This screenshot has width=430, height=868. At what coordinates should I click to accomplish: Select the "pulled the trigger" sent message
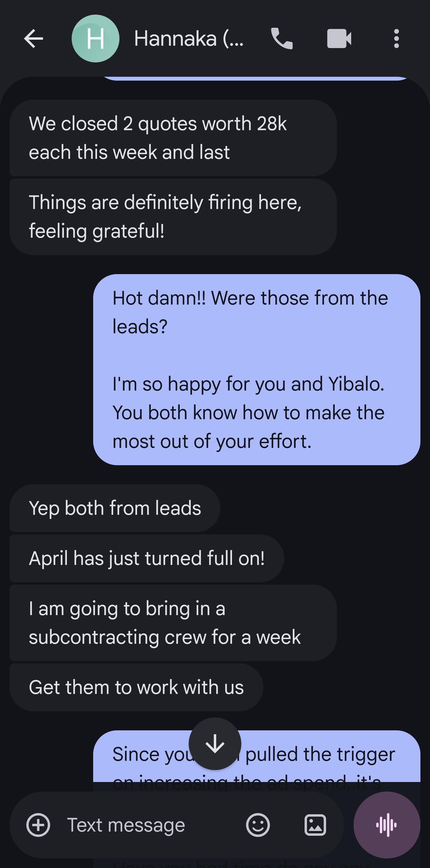[x=257, y=756]
